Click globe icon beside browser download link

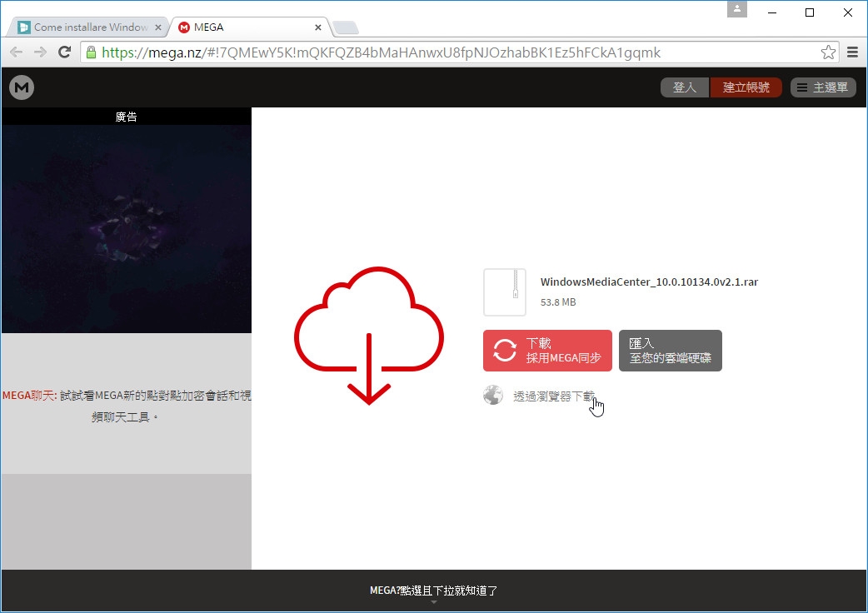(x=492, y=395)
